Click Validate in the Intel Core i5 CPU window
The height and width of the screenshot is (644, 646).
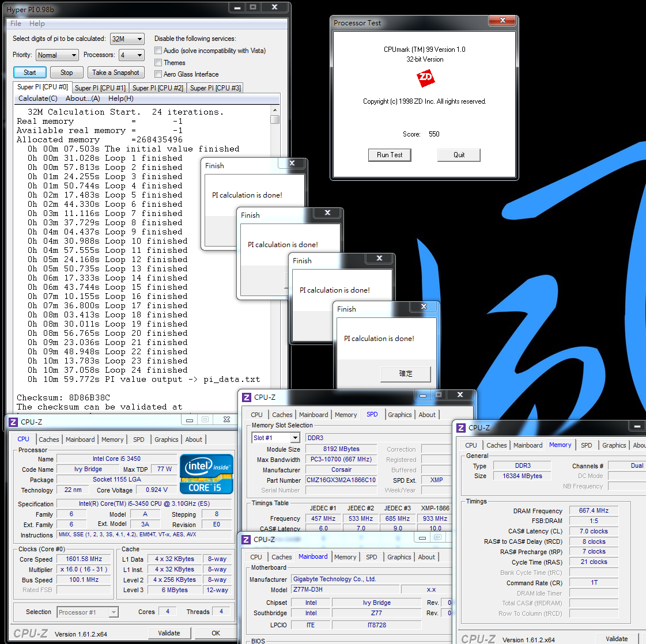169,633
